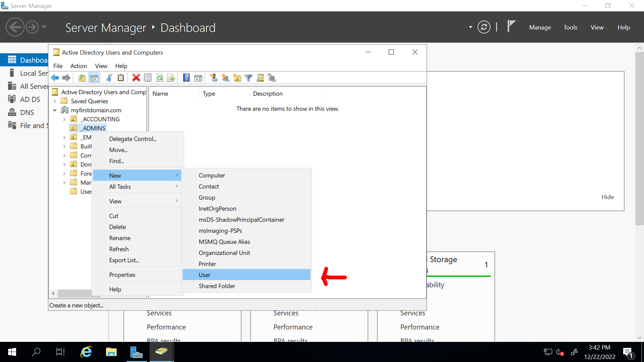Click the Properties context menu option
644x362 pixels.
click(x=122, y=275)
